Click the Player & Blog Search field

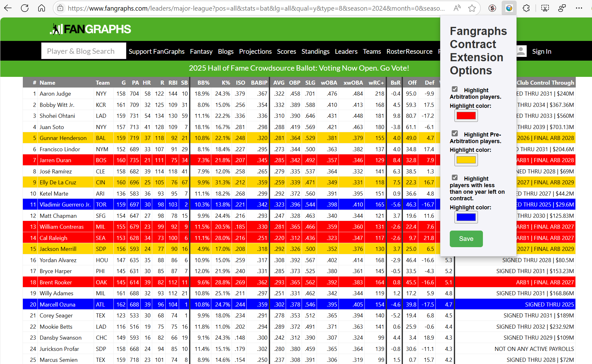(x=84, y=51)
